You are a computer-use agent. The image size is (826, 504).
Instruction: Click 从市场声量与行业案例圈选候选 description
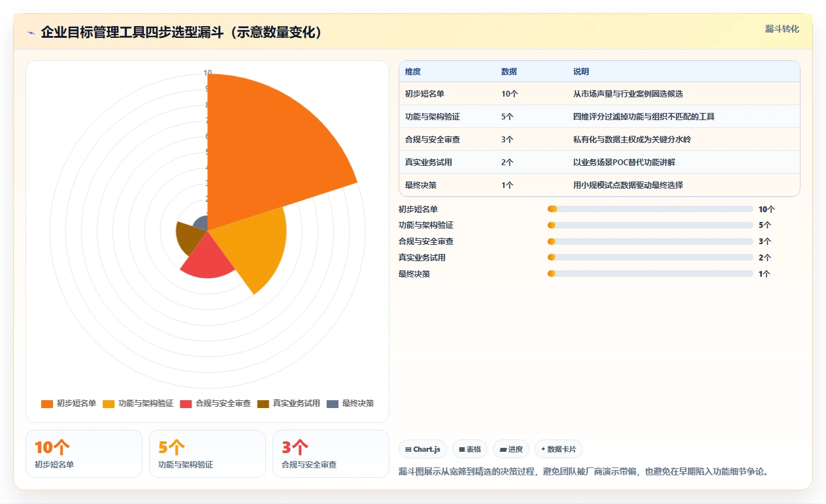tap(628, 94)
